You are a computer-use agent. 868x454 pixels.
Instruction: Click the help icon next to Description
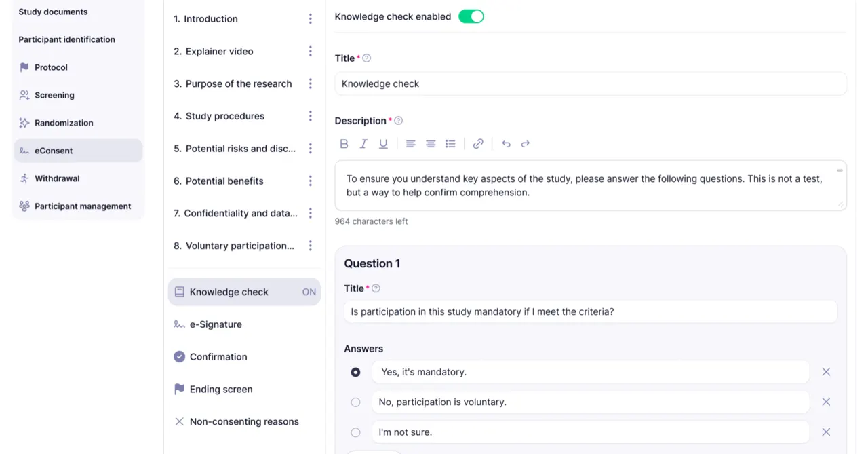click(399, 121)
